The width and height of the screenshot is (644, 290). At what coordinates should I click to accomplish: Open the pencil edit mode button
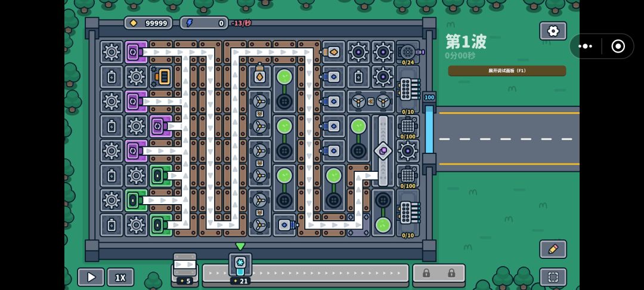point(553,249)
